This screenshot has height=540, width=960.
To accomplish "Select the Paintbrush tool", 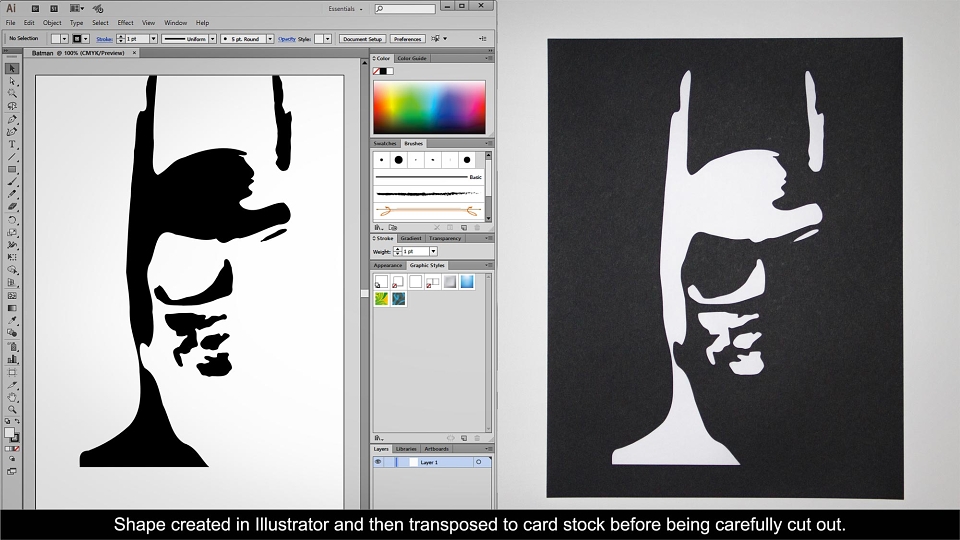I will [12, 182].
